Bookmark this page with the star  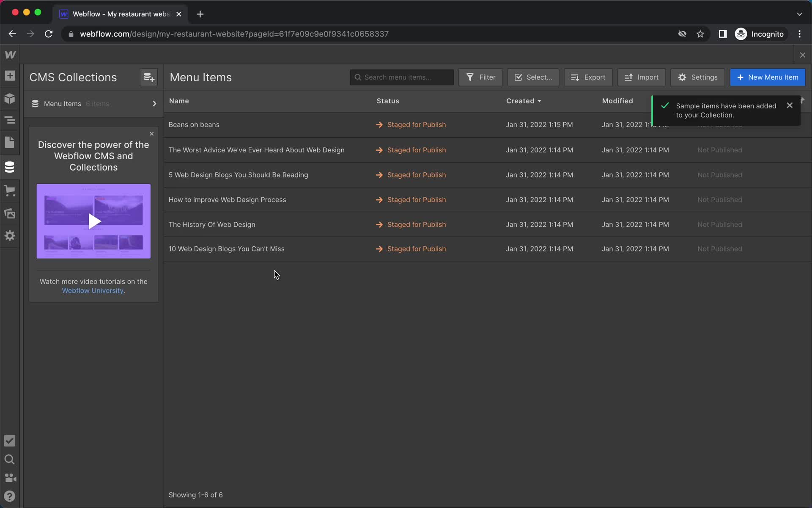coord(700,34)
